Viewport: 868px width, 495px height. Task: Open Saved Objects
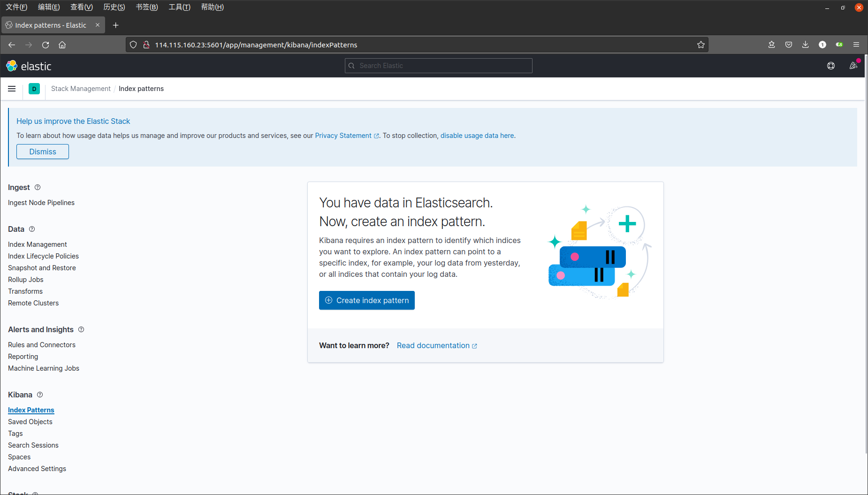(x=30, y=422)
